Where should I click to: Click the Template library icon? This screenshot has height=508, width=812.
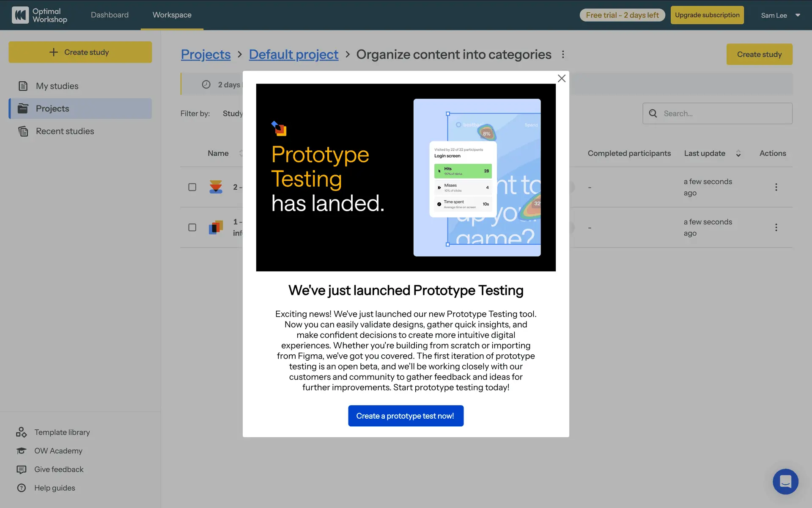(x=21, y=432)
